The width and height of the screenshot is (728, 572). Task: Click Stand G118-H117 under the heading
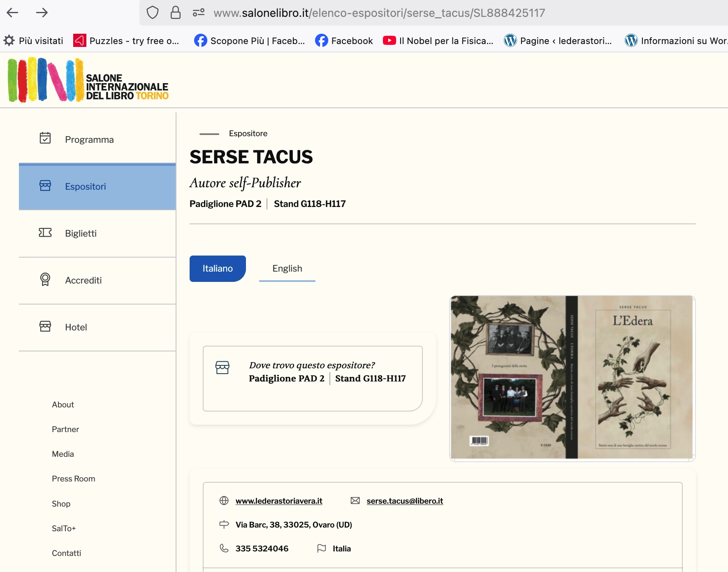click(310, 204)
